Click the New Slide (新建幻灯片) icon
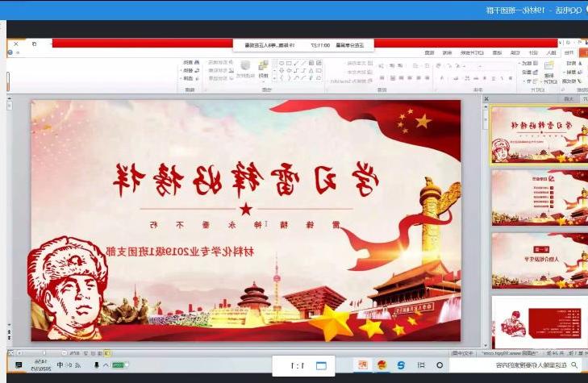This screenshot has height=383, width=588. point(548,65)
